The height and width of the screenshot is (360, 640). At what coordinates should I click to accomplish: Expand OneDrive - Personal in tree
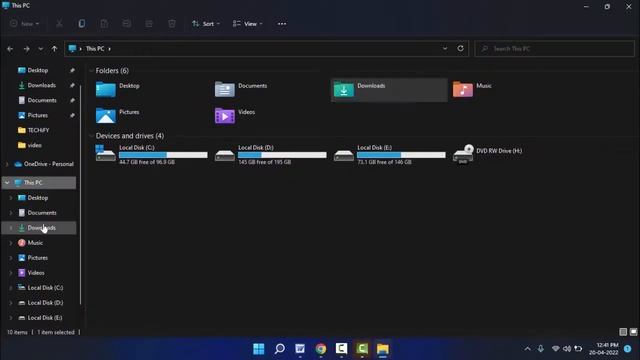7,164
